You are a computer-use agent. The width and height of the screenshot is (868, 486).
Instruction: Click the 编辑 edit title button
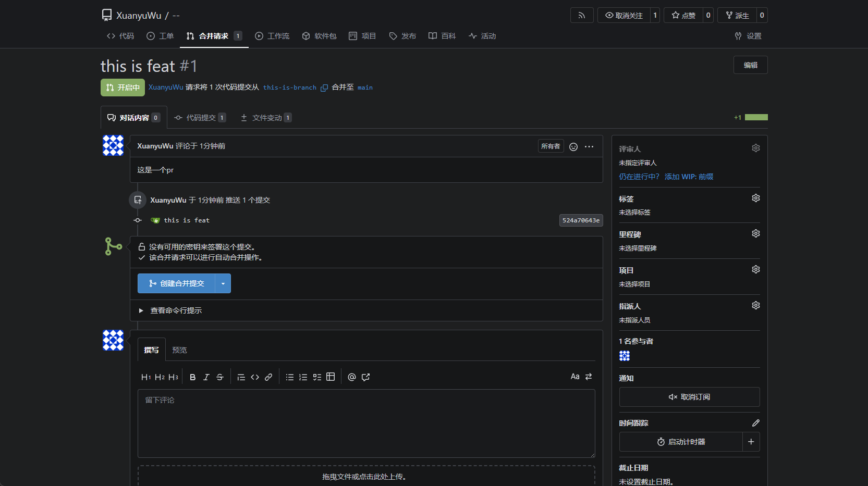coord(750,65)
